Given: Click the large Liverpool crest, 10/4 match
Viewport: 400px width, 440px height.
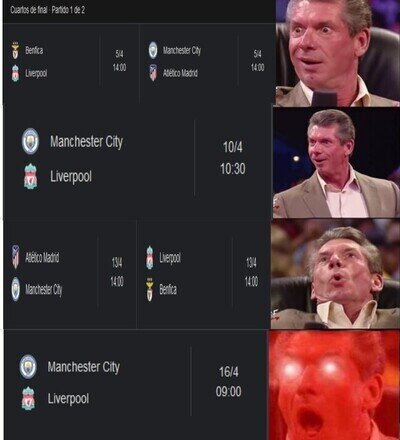Looking at the screenshot, I should point(31,176).
